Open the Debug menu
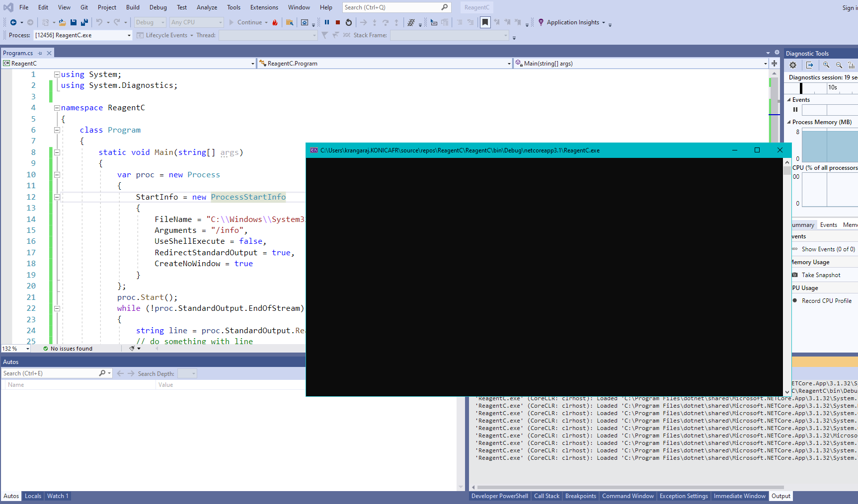Screen dimensions: 858x504 [x=158, y=7]
